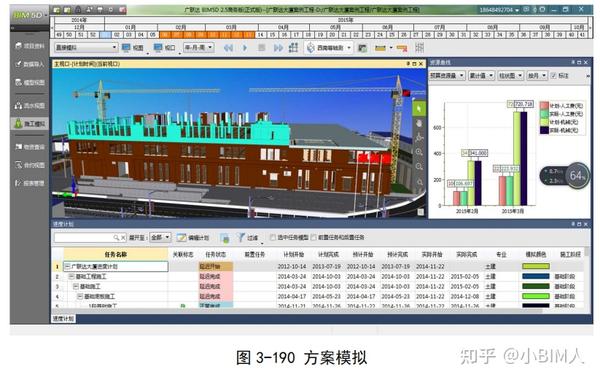Click the orange marker icon in toolbar

pos(402,48)
